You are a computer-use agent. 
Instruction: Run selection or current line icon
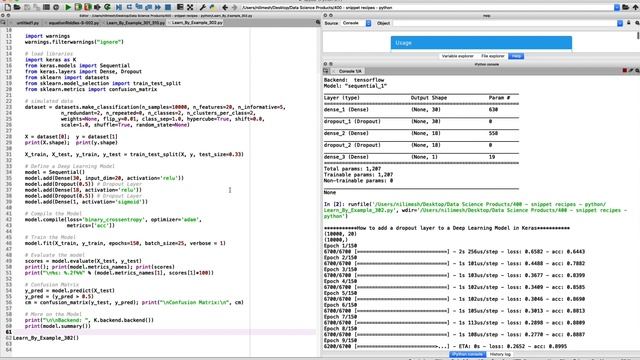(97, 7)
